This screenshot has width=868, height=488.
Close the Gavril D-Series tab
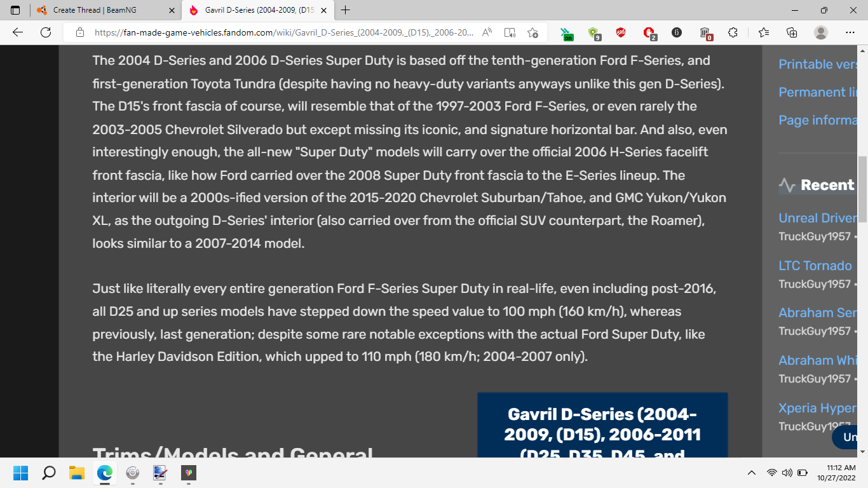pyautogui.click(x=323, y=10)
